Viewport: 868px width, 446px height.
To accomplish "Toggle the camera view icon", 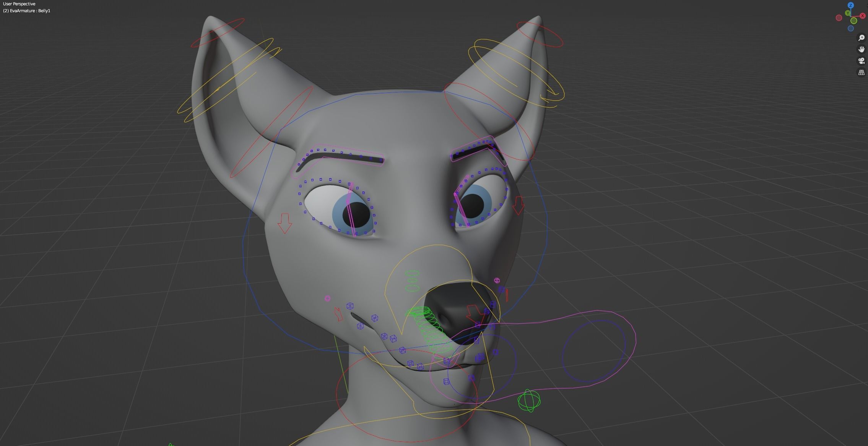I will click(x=861, y=61).
